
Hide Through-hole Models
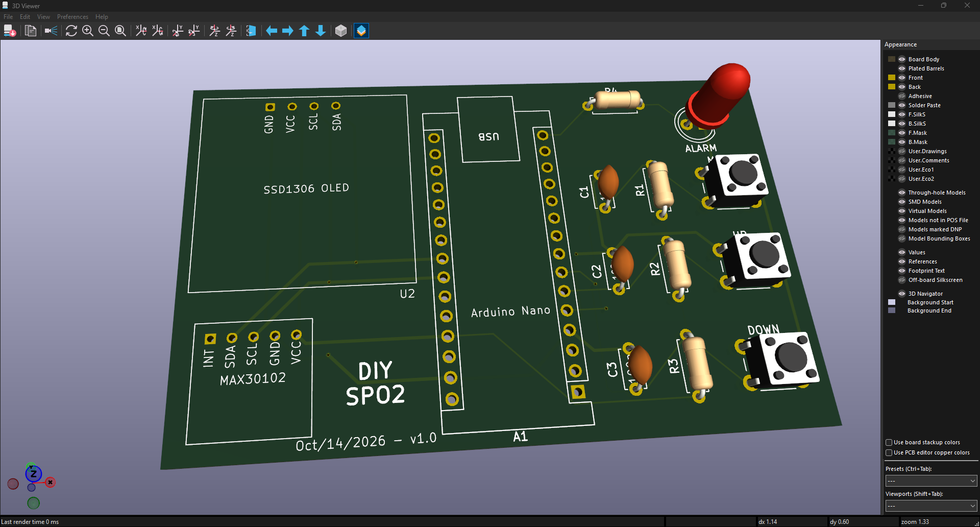click(902, 193)
